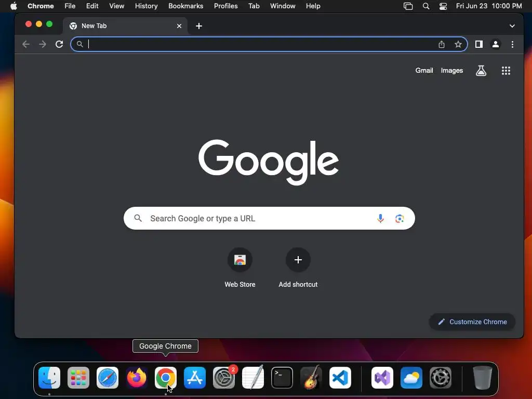Image resolution: width=532 pixels, height=399 pixels.
Task: Select the New Tab tab
Action: click(125, 26)
